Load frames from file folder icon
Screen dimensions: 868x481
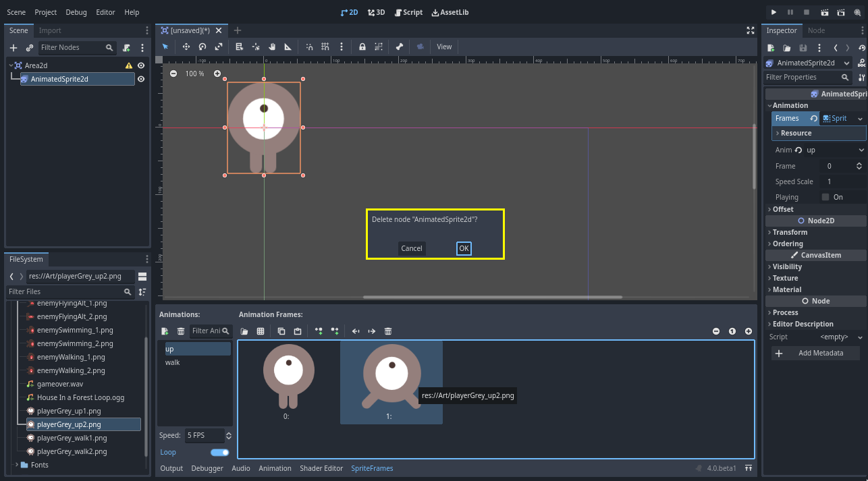[x=244, y=331]
